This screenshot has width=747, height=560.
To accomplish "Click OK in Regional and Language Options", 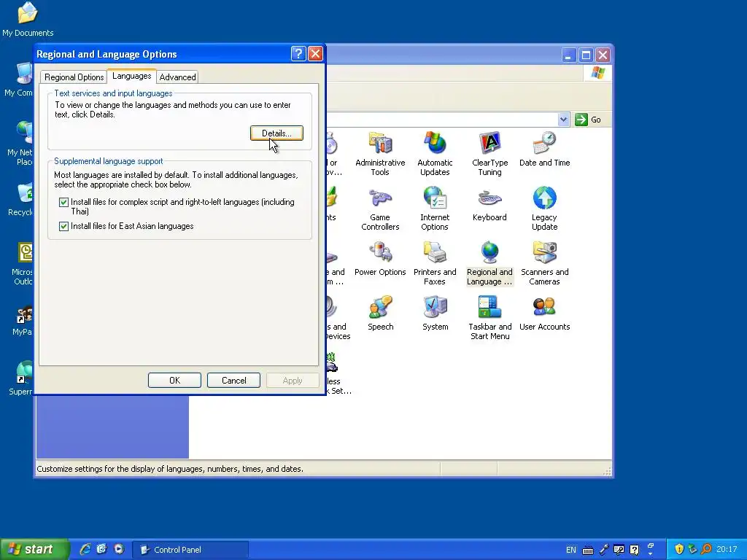I will [x=174, y=381].
